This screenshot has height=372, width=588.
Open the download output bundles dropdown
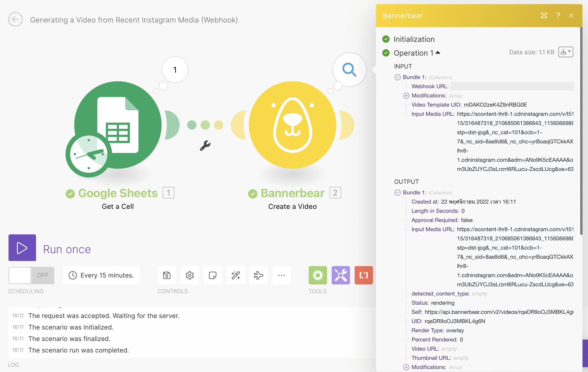565,52
